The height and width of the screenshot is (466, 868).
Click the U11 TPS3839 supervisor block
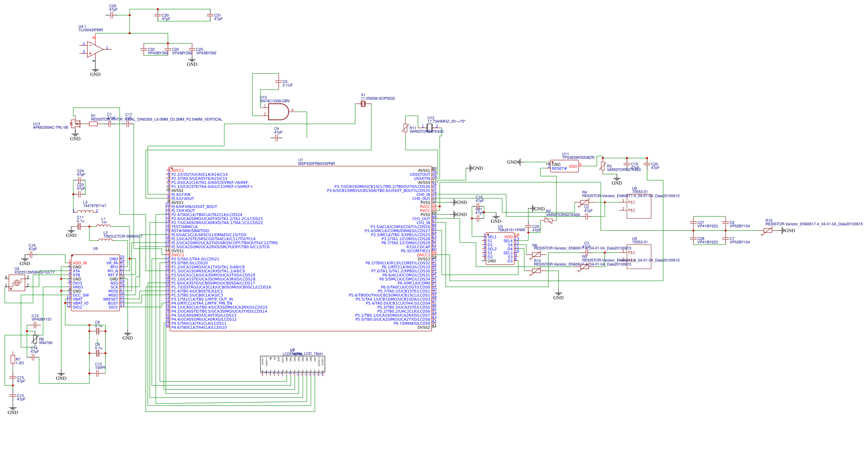pyautogui.click(x=564, y=166)
